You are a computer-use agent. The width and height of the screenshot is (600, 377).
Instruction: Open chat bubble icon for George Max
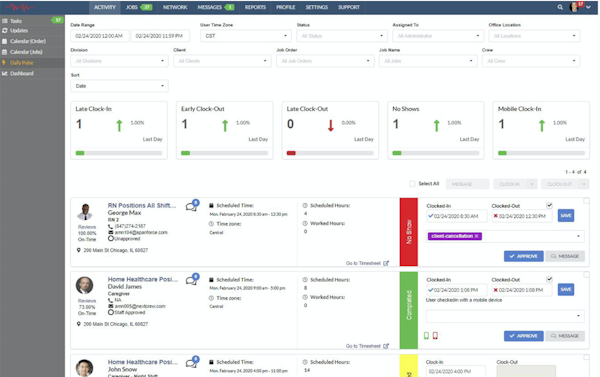point(192,206)
